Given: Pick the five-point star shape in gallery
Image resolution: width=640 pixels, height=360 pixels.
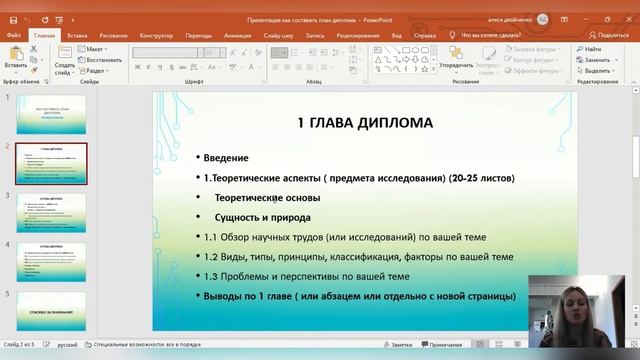Looking at the screenshot, I should (x=424, y=69).
